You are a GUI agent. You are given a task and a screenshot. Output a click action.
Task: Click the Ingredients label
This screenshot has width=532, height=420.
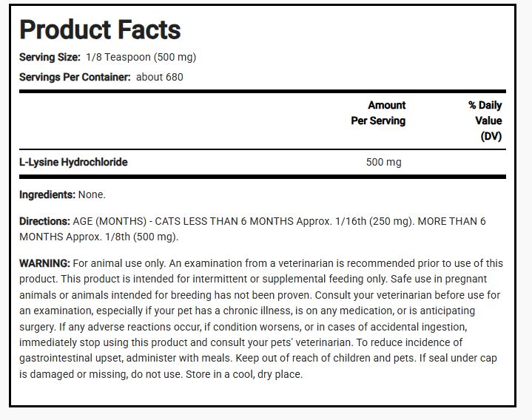[x=47, y=194]
